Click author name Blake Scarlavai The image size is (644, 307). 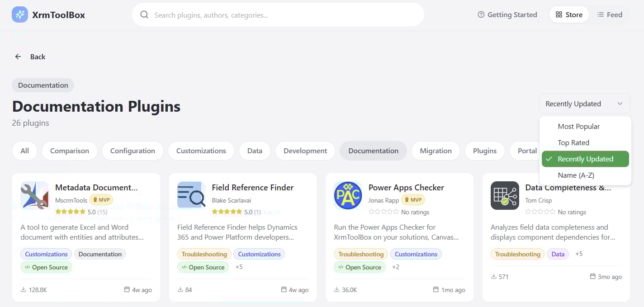click(231, 200)
